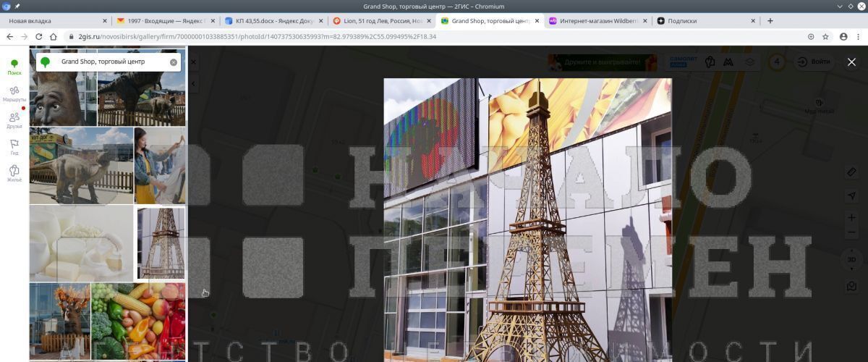The image size is (868, 362).
Task: Click the browser reload button
Action: pos(38,36)
